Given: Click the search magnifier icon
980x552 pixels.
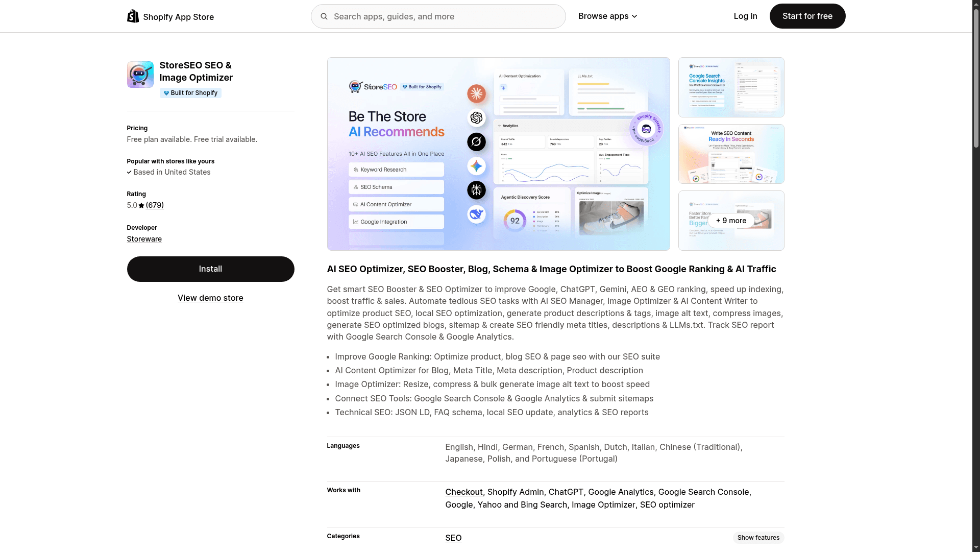Looking at the screenshot, I should 324,16.
